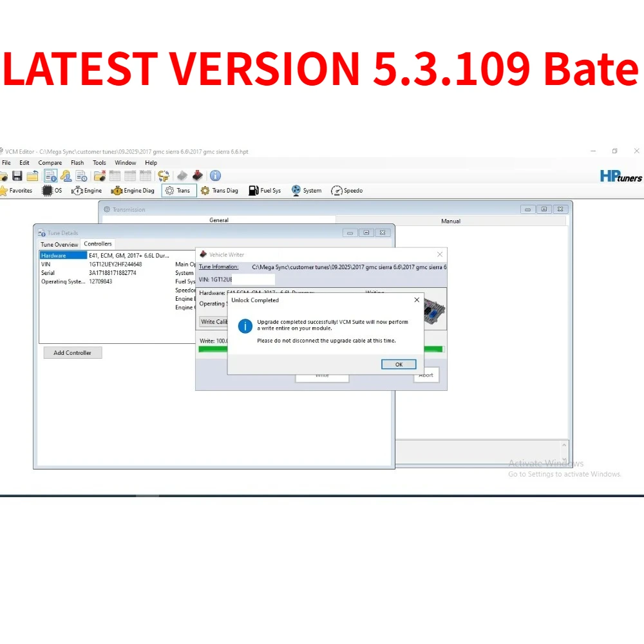Viewport: 644px width, 644px height.
Task: Select the General tab in Transmission window
Action: (219, 220)
